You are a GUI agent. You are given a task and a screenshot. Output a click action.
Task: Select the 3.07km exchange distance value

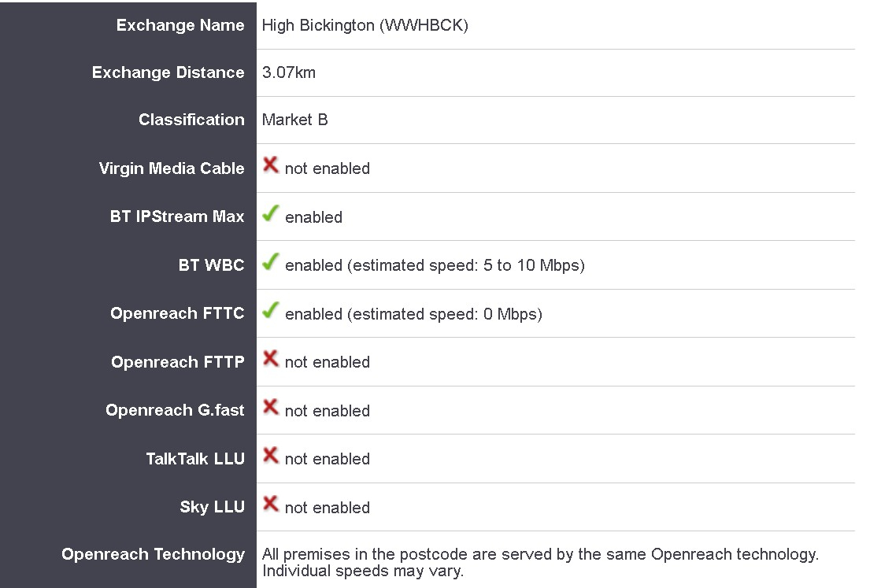point(289,72)
